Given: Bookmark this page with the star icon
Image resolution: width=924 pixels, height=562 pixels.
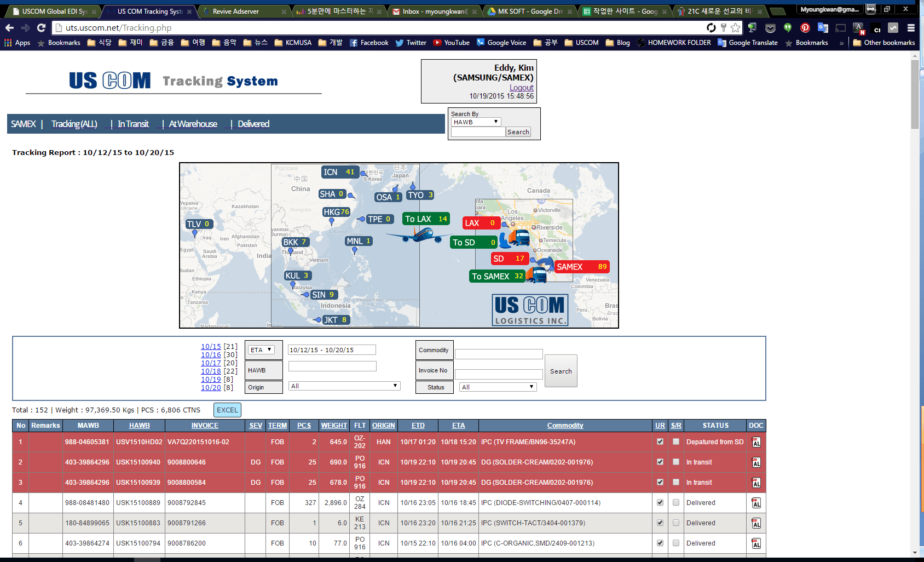Looking at the screenshot, I should click(735, 27).
